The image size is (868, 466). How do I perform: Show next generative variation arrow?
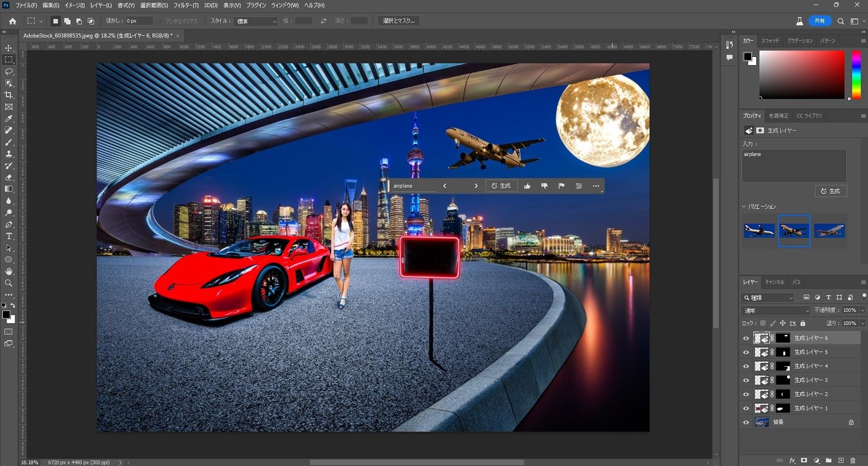pos(476,186)
